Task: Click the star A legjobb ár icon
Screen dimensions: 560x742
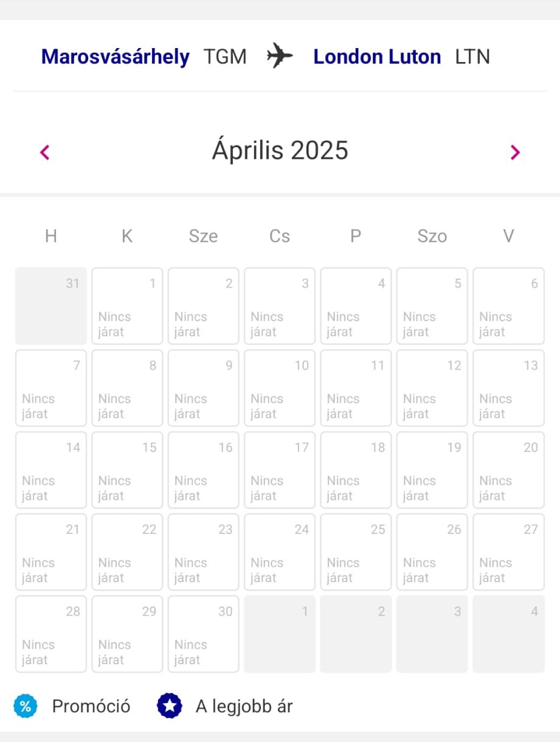Action: click(x=169, y=707)
